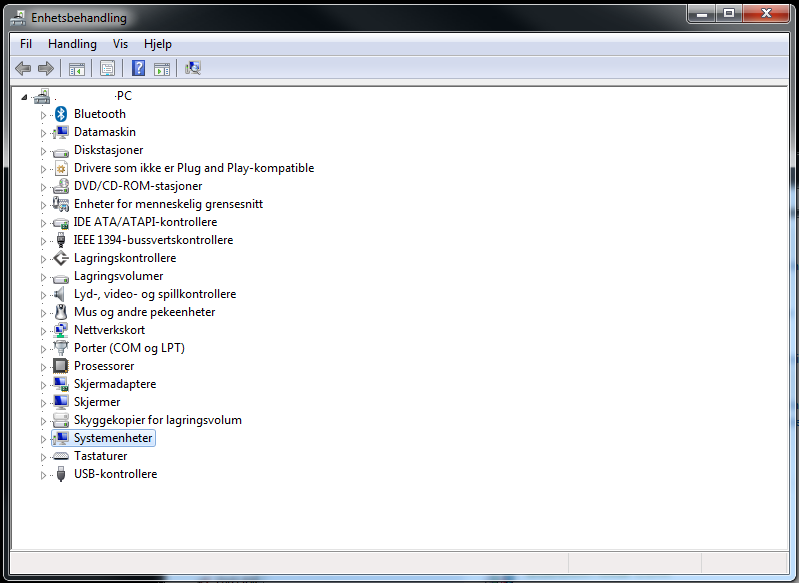Image resolution: width=799 pixels, height=583 pixels.
Task: Click the Back arrow toolbar icon
Action: point(23,68)
